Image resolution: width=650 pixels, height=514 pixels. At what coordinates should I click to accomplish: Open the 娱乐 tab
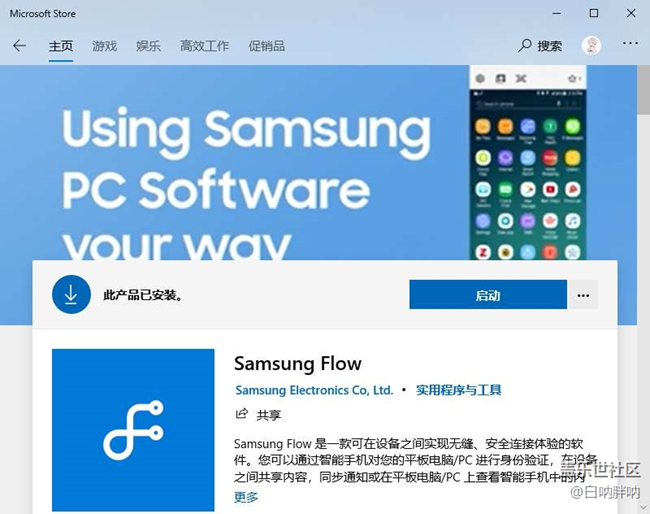[x=148, y=46]
